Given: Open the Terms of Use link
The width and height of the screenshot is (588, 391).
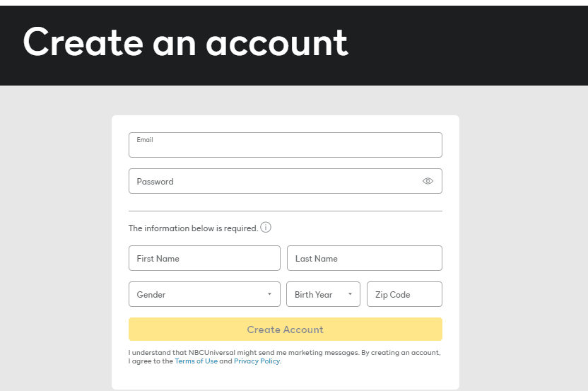Looking at the screenshot, I should [196, 361].
